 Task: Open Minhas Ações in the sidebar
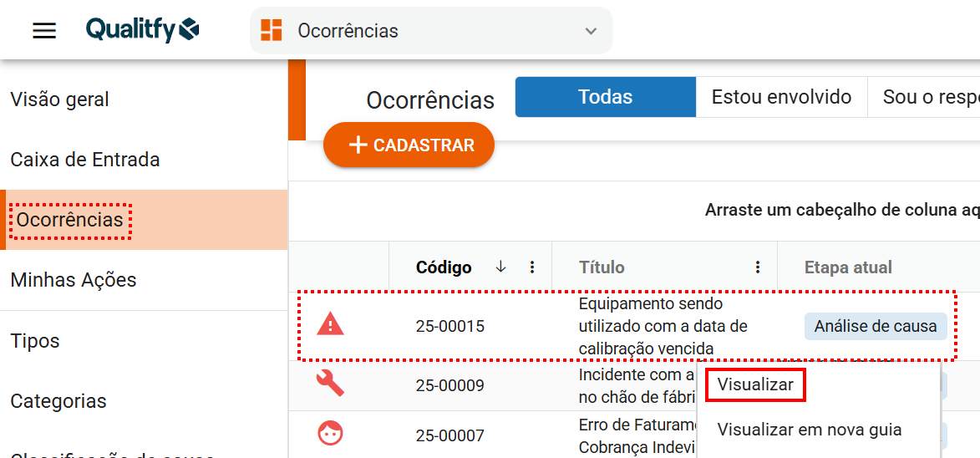pos(74,280)
